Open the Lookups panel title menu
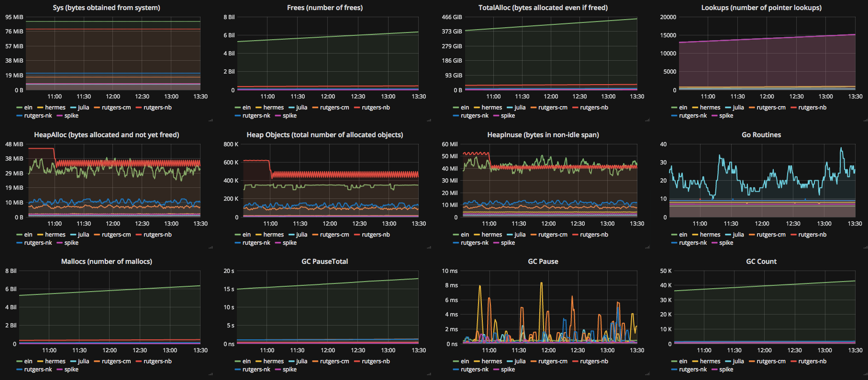This screenshot has height=380, width=868. [x=761, y=8]
